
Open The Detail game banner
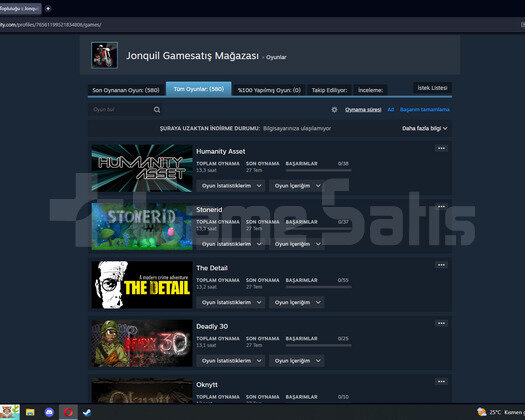[x=142, y=285]
